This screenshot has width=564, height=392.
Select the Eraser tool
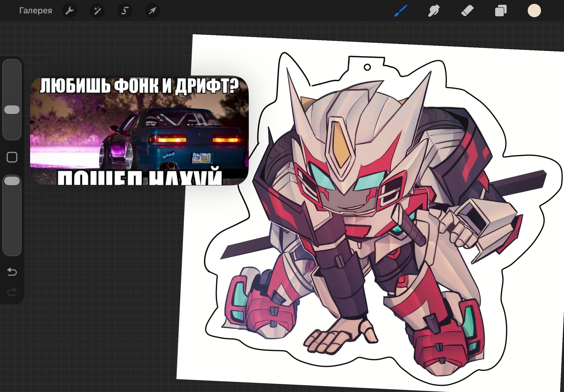pos(467,11)
